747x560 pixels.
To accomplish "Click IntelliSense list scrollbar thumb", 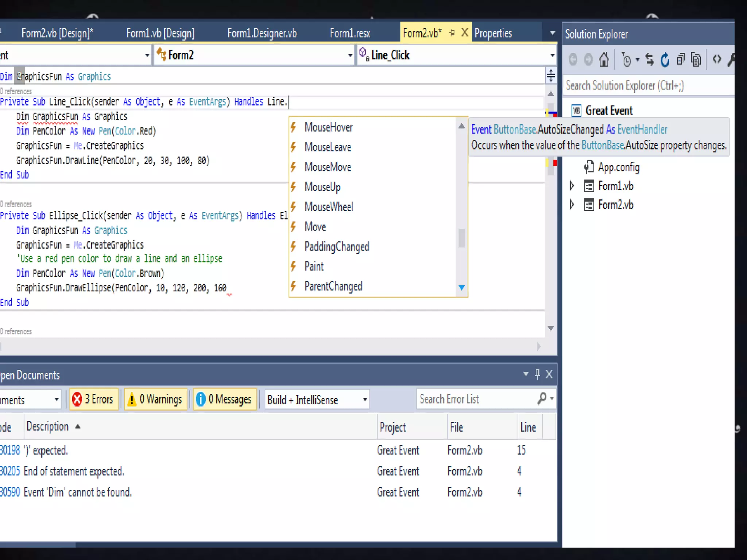I will (x=461, y=238).
